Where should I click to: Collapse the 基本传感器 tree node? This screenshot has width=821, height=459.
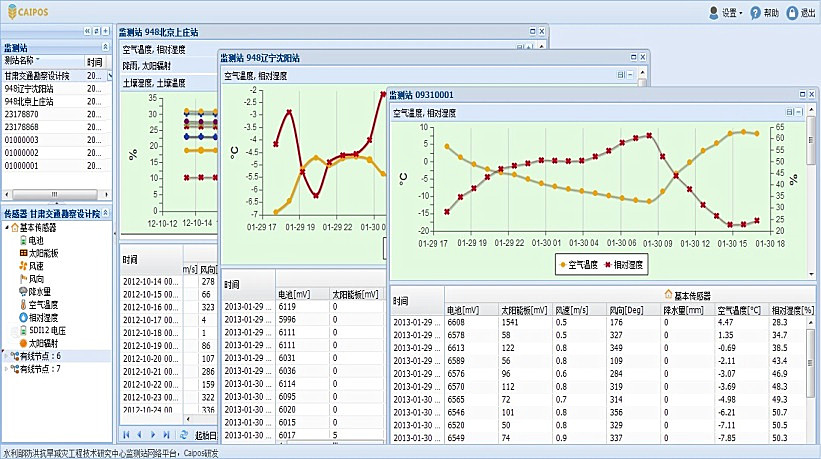tap(7, 228)
